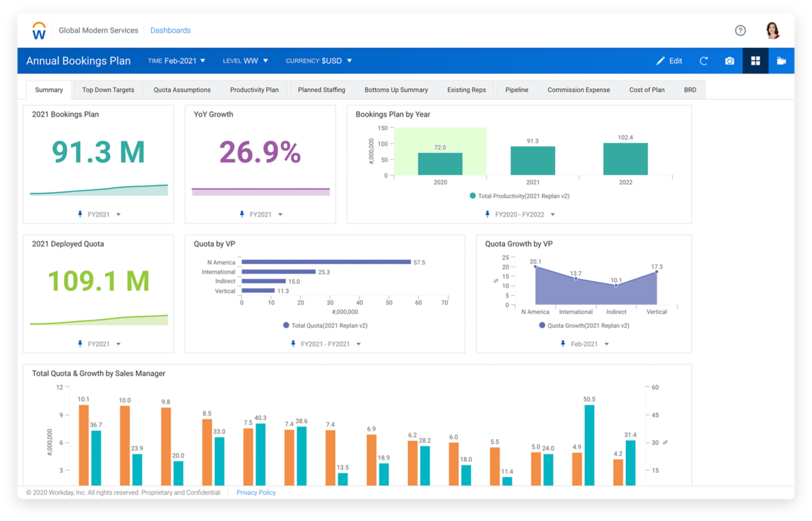Image resolution: width=812 pixels, height=521 pixels.
Task: Switch to the Planned Staffing tab
Action: [322, 89]
